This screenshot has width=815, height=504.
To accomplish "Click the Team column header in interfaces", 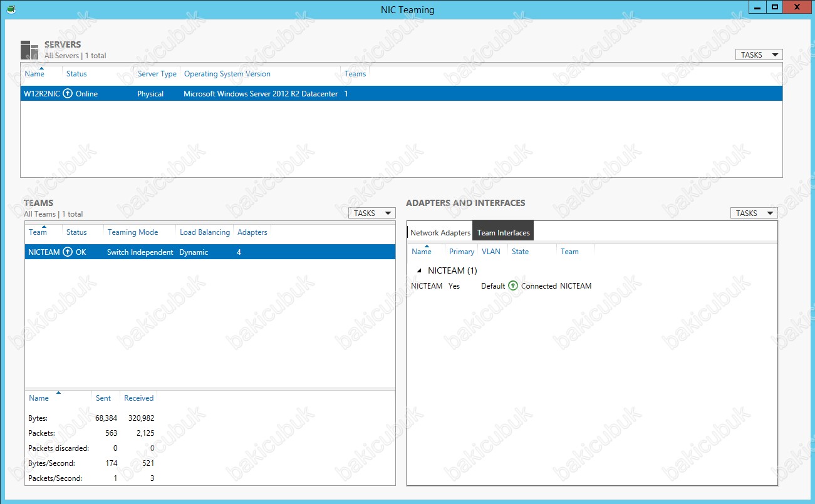I will [x=569, y=252].
